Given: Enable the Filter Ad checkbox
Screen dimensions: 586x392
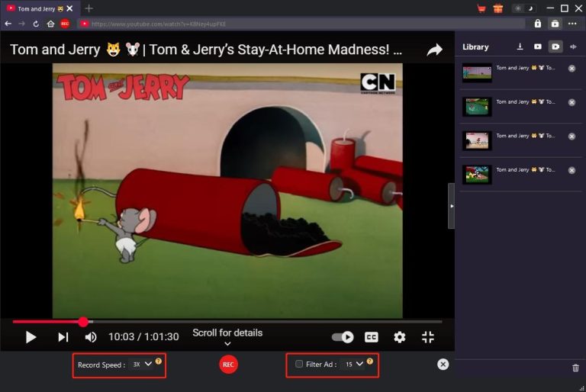Looking at the screenshot, I should [299, 364].
